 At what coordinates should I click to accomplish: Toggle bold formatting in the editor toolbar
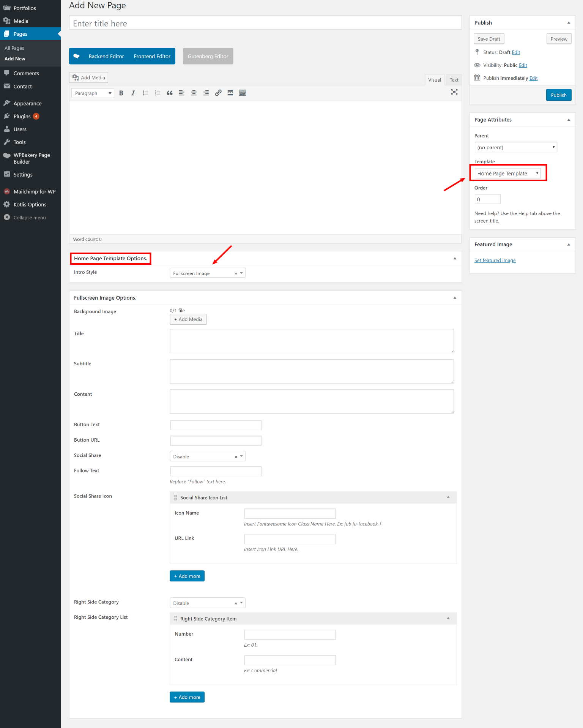point(121,93)
